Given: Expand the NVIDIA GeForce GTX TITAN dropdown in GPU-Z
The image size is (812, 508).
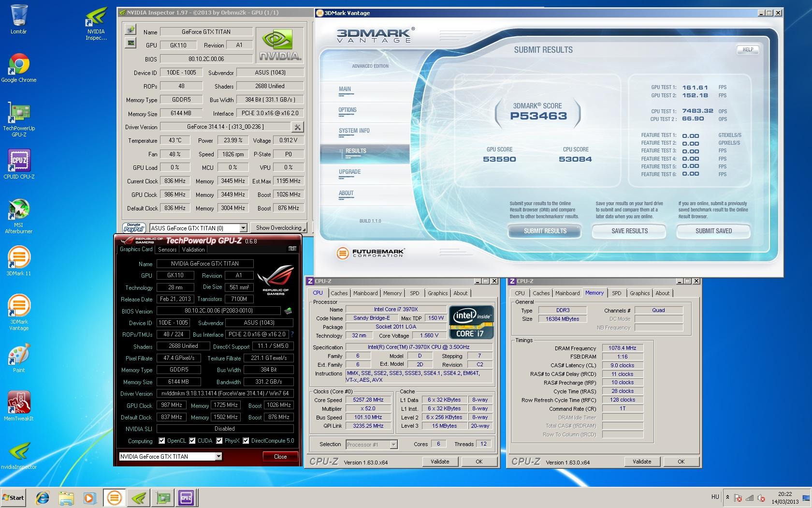Looking at the screenshot, I should coord(218,456).
